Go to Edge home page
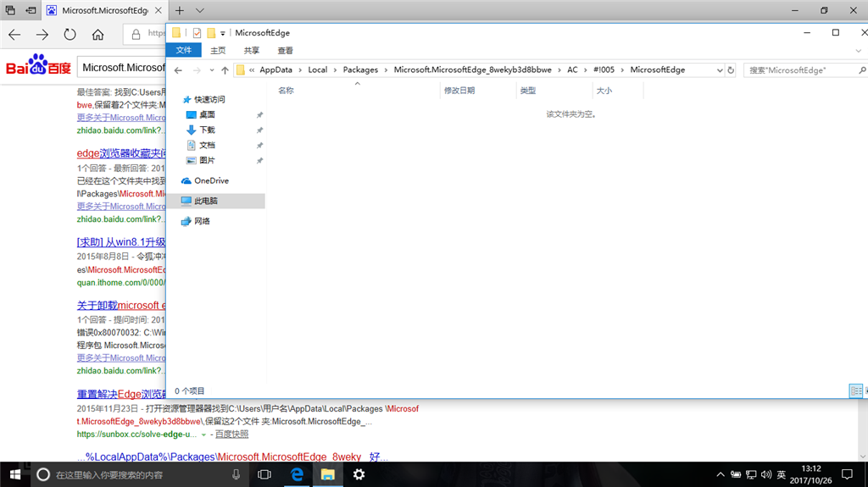The image size is (868, 487). tap(98, 35)
